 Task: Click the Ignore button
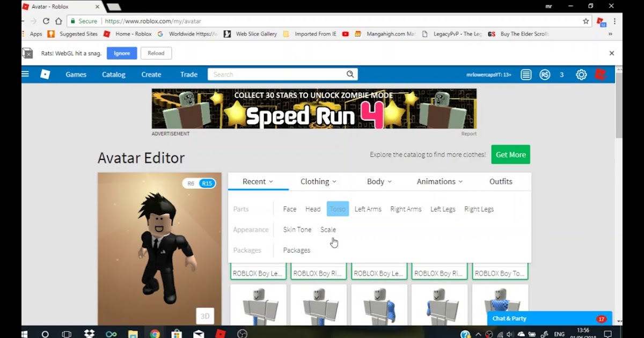(x=122, y=53)
